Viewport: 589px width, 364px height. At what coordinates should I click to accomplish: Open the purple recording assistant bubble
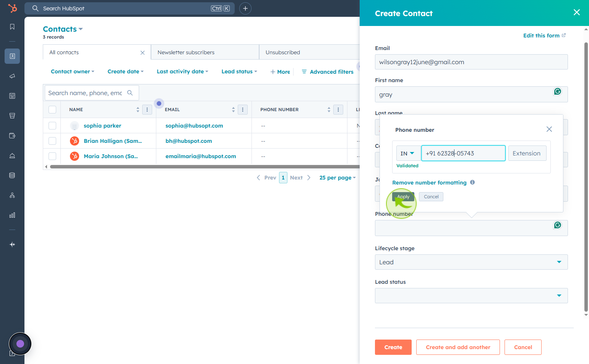(x=20, y=344)
